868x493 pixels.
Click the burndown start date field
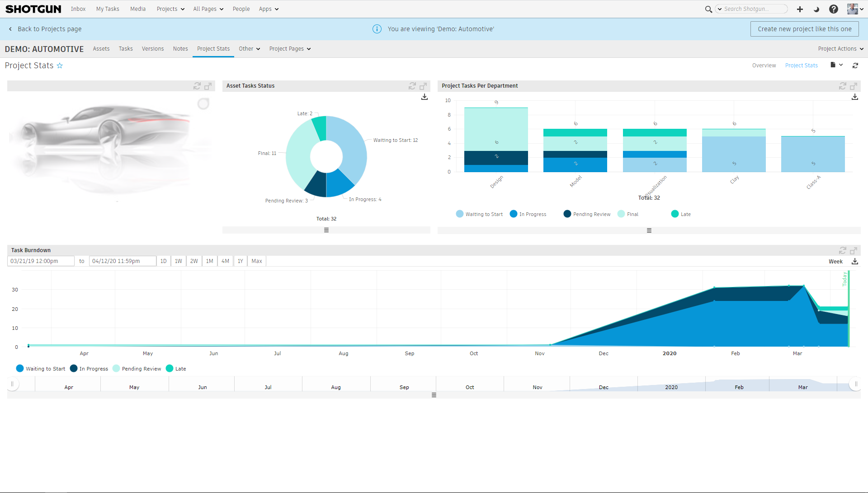coord(41,261)
